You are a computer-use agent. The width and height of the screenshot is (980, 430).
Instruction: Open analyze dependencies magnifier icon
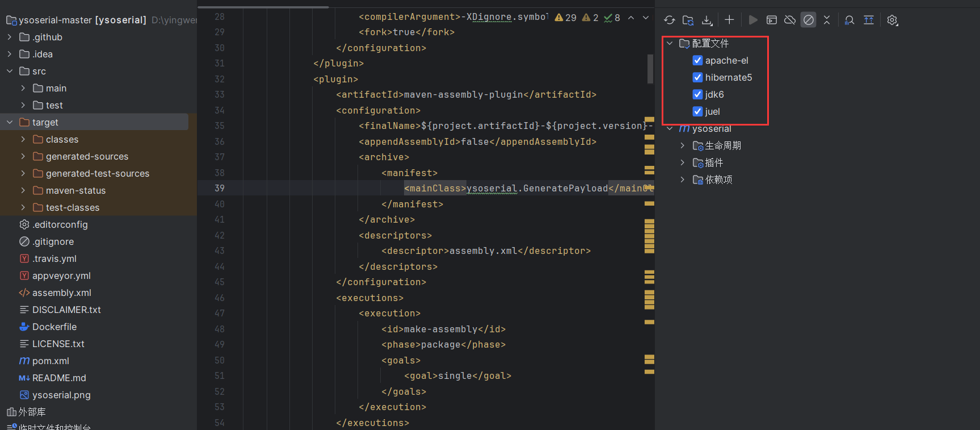tap(849, 20)
